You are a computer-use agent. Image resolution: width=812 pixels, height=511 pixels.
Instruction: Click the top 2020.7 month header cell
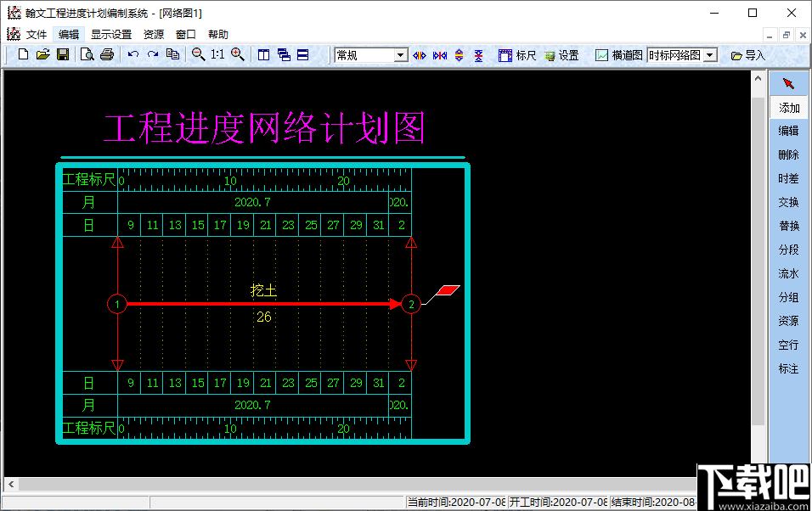pyautogui.click(x=253, y=202)
